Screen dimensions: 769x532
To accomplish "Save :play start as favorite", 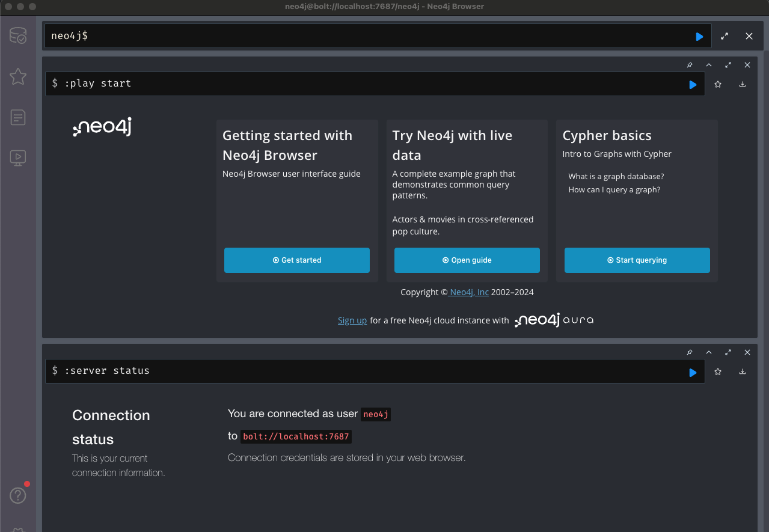I will click(717, 85).
